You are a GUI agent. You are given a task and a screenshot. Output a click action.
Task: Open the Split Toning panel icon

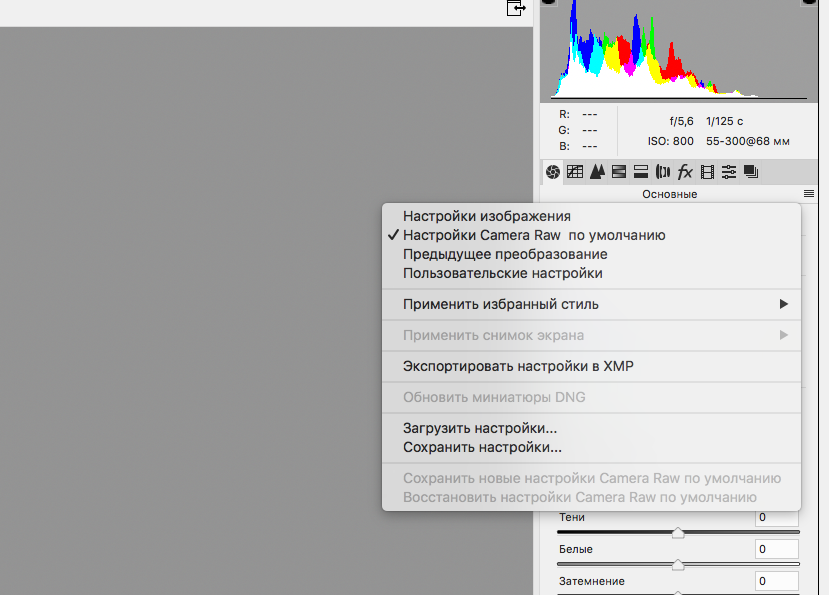point(641,172)
